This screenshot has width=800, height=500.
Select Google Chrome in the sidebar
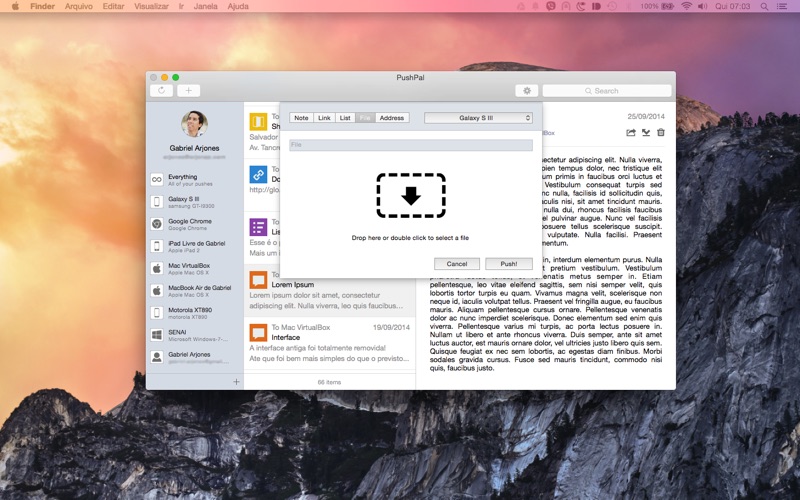pos(194,224)
